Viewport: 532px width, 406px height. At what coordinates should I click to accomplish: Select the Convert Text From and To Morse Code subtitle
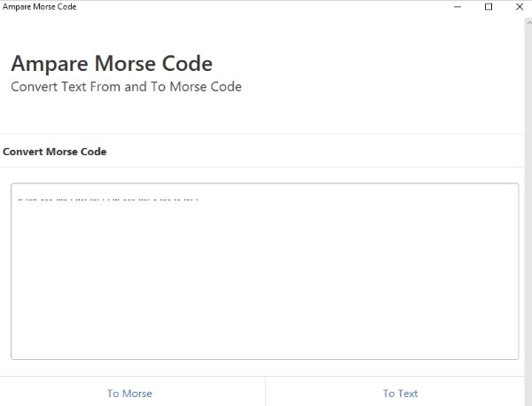[x=126, y=87]
